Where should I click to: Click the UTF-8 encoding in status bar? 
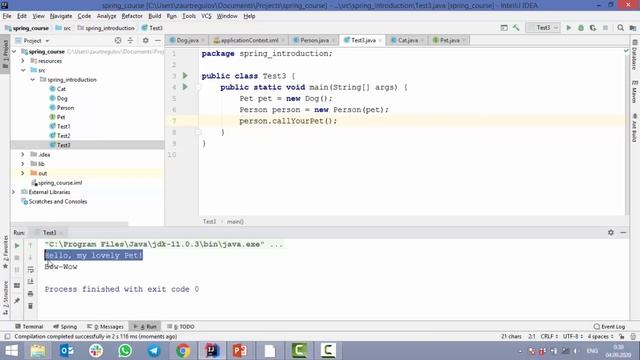click(x=573, y=336)
